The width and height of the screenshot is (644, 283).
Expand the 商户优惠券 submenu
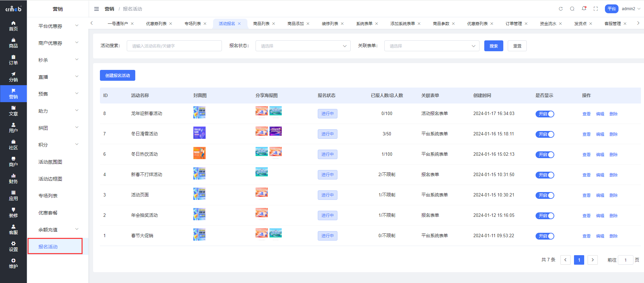[x=58, y=43]
